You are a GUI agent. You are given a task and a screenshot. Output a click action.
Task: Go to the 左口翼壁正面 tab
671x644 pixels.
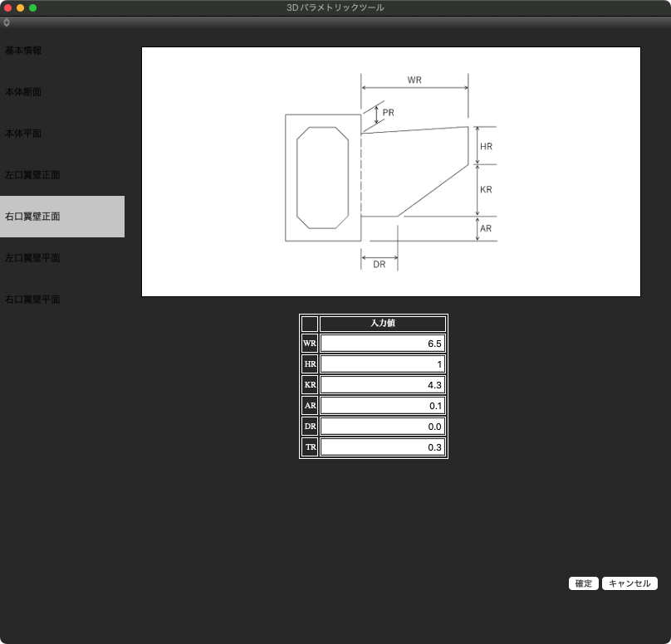tap(32, 175)
